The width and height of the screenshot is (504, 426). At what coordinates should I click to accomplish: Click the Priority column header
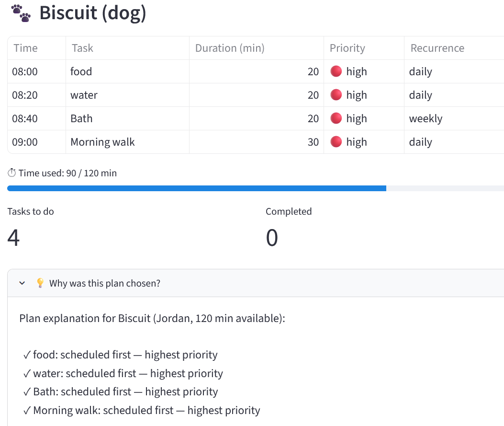[364, 48]
